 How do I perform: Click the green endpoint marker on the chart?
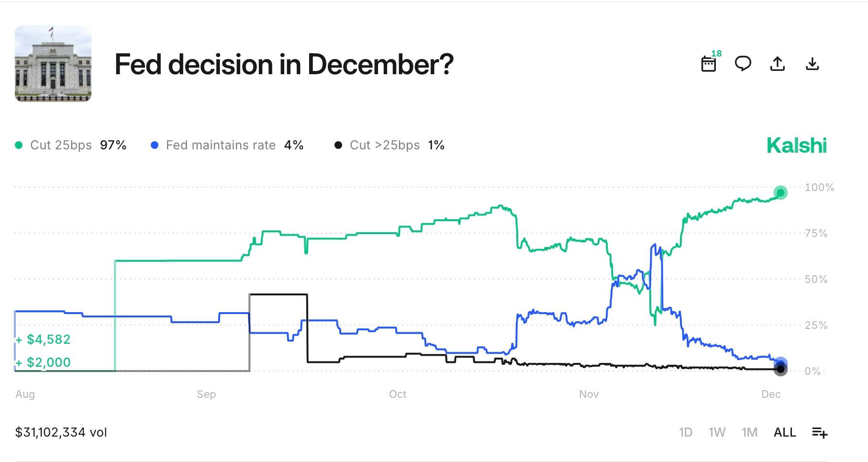pos(781,193)
